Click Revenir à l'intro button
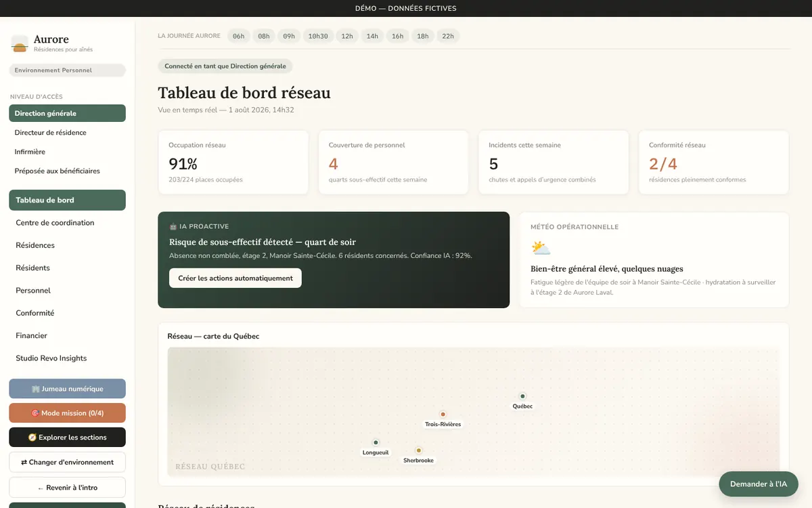The height and width of the screenshot is (508, 812). (x=67, y=488)
